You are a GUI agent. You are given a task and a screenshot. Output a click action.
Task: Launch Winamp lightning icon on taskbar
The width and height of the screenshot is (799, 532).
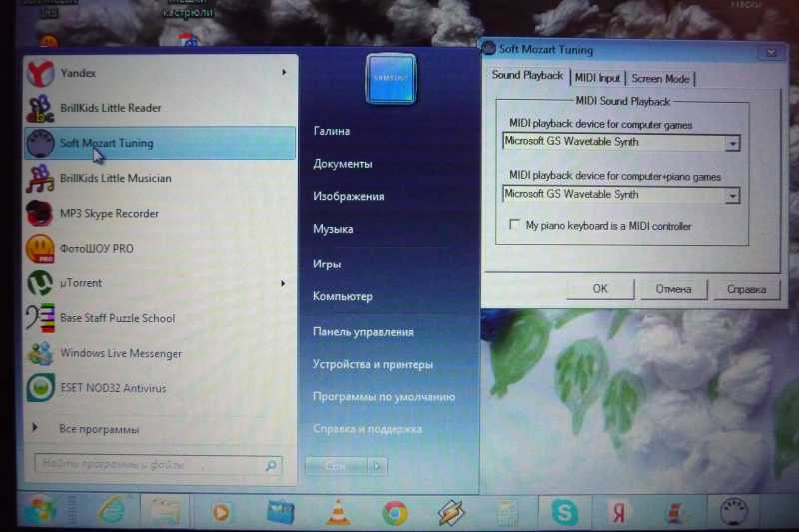click(451, 512)
